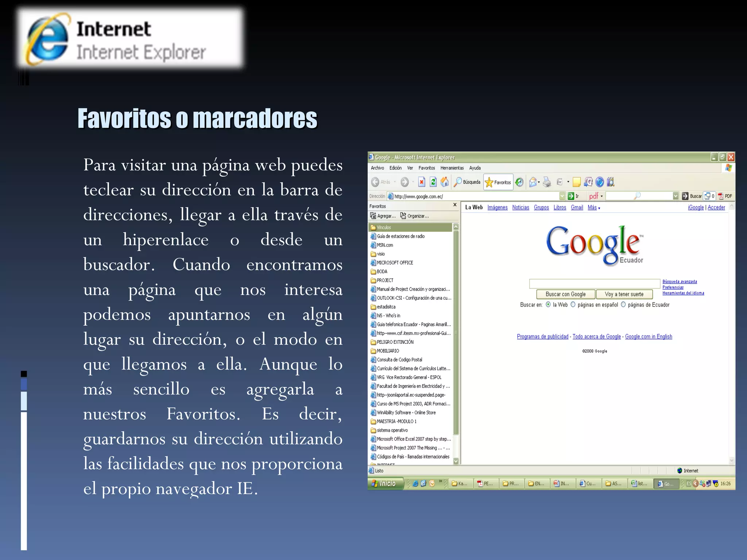Open the Herramientas menu

coord(452,168)
